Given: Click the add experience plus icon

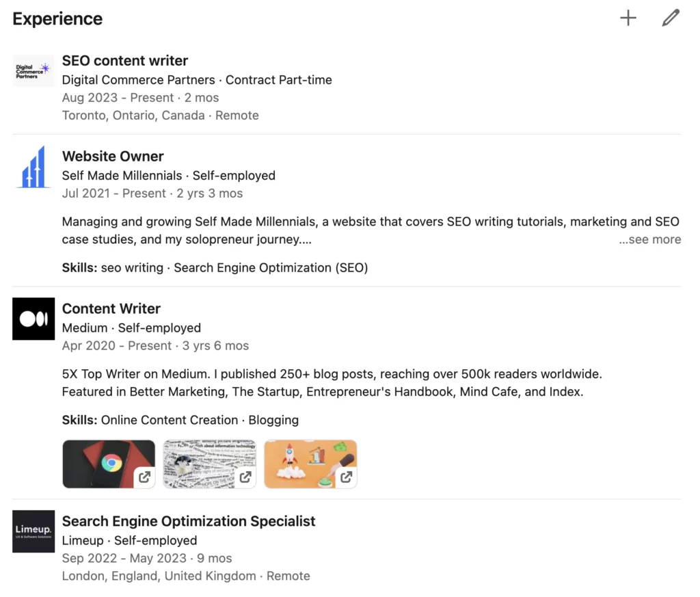Looking at the screenshot, I should pyautogui.click(x=628, y=18).
